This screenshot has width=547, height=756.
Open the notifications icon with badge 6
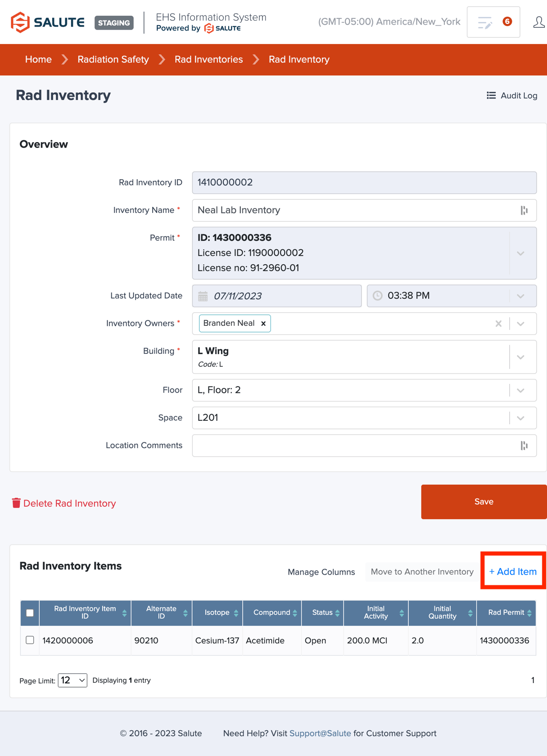click(x=493, y=22)
